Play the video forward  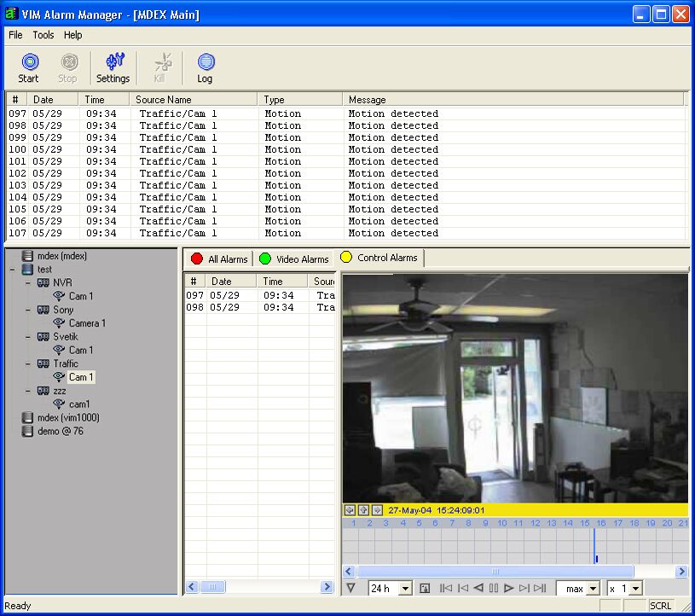[x=508, y=588]
